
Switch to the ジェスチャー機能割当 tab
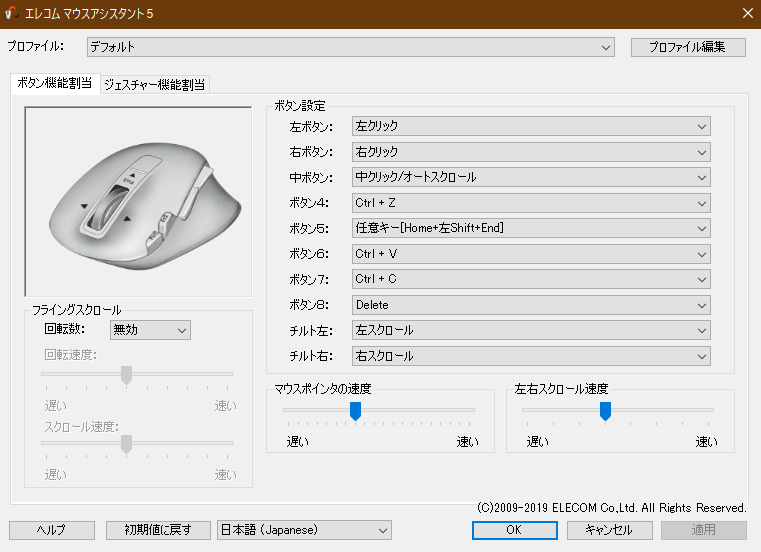pos(155,85)
